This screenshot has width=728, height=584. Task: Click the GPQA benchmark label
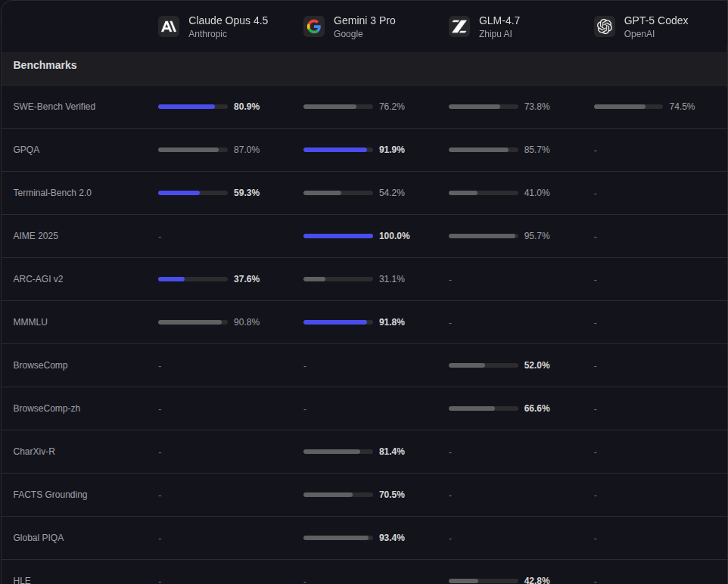pyautogui.click(x=26, y=150)
